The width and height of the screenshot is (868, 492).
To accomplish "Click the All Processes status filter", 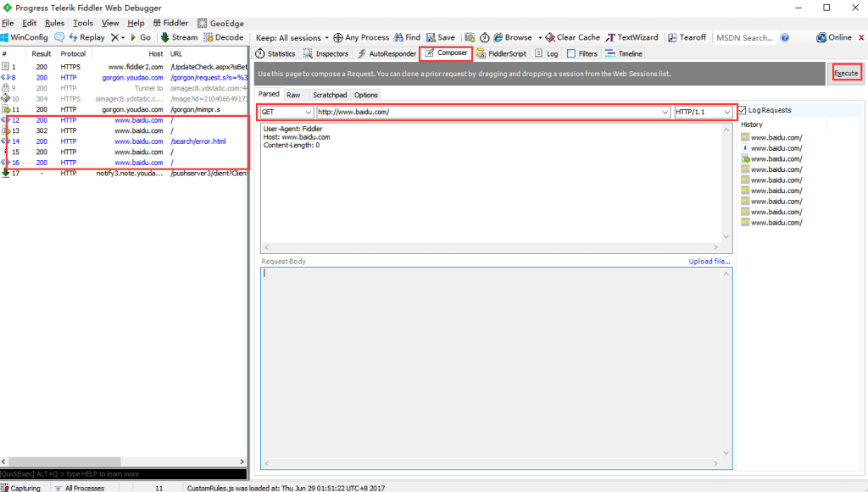I will [79, 488].
